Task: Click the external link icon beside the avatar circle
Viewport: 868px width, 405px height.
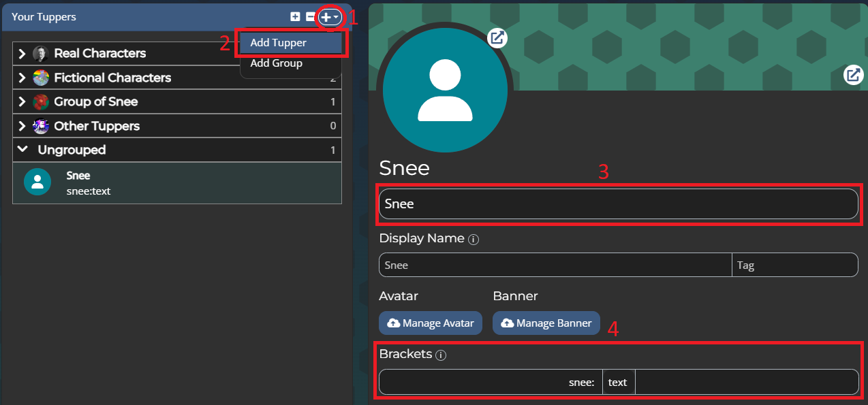Action: (497, 38)
